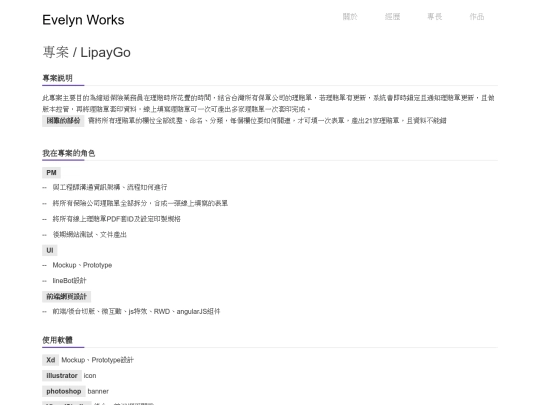Click the UI role tag
The image size is (540, 405).
(50, 250)
